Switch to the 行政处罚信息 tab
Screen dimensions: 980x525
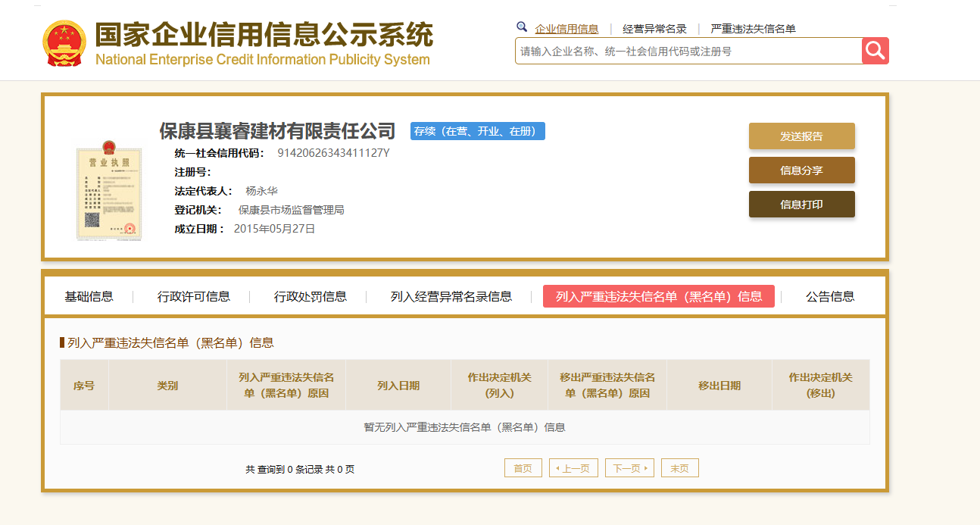point(311,296)
